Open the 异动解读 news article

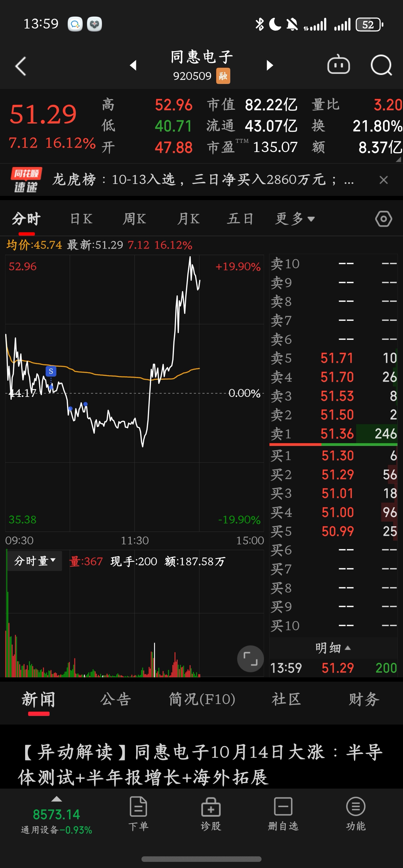click(x=201, y=764)
